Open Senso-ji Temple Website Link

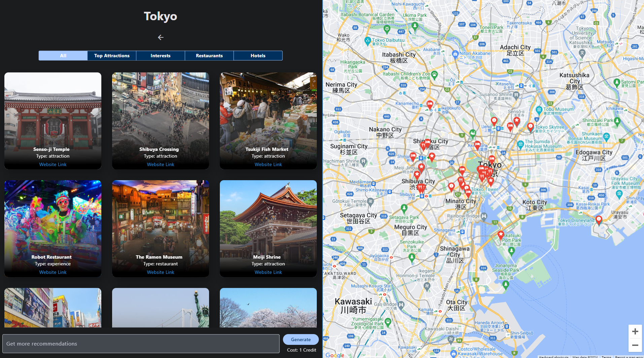click(x=53, y=164)
